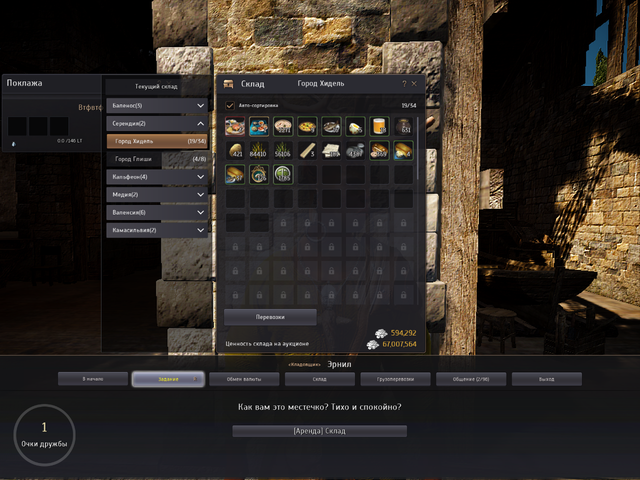Select the bread with sausage item stack 869
This screenshot has height=480, width=640.
[x=379, y=150]
